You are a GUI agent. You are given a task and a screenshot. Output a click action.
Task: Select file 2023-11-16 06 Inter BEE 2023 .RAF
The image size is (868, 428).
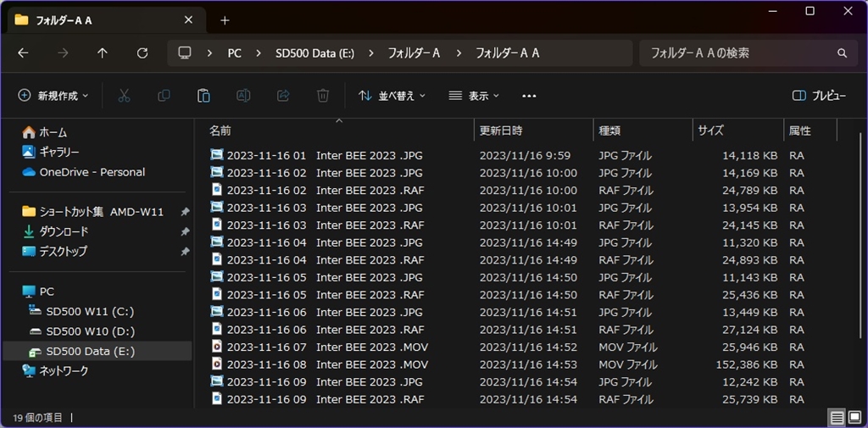pyautogui.click(x=325, y=330)
